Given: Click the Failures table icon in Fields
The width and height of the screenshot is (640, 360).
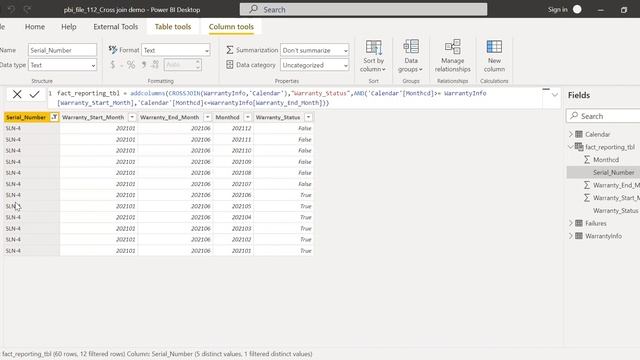Looking at the screenshot, I should point(579,223).
